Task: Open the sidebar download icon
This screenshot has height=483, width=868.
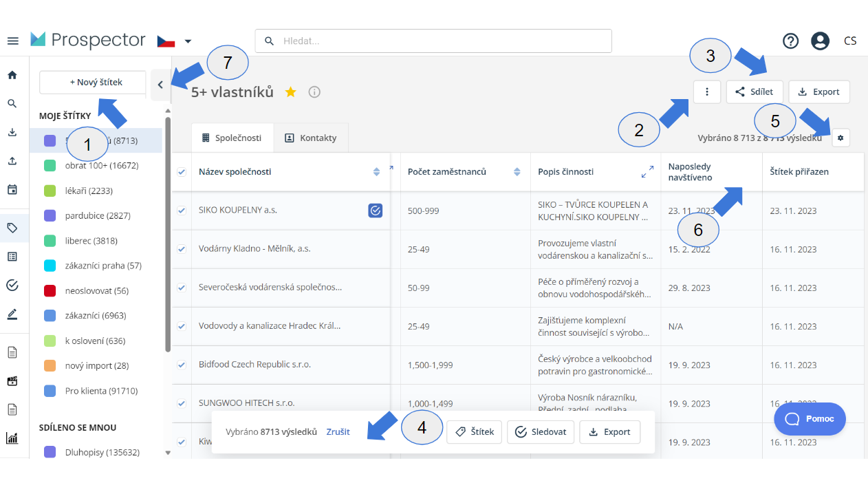Action: pos(12,132)
